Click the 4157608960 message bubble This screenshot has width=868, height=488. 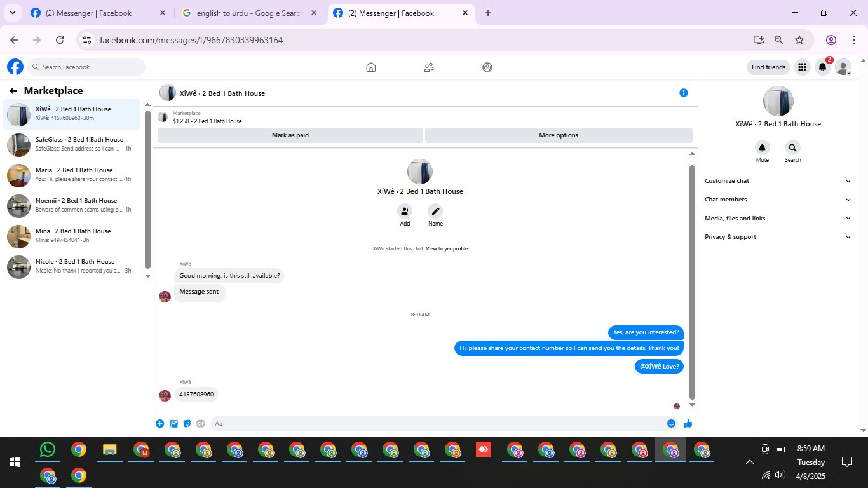(196, 395)
